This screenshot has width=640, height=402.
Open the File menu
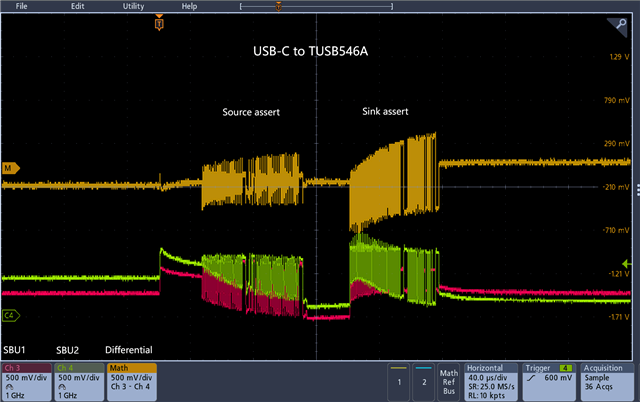click(21, 6)
